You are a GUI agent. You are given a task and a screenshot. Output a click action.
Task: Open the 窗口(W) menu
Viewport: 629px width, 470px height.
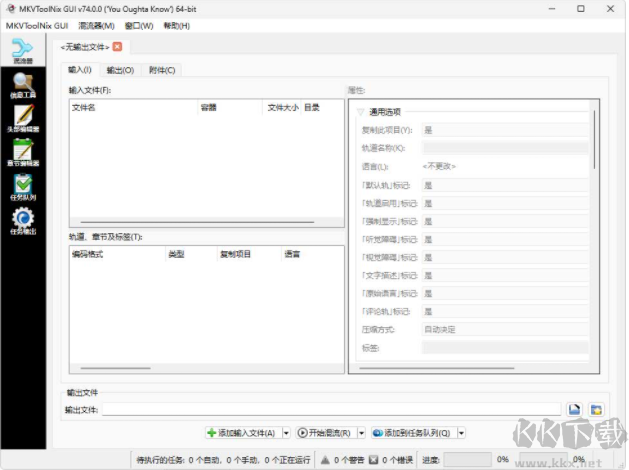click(139, 26)
